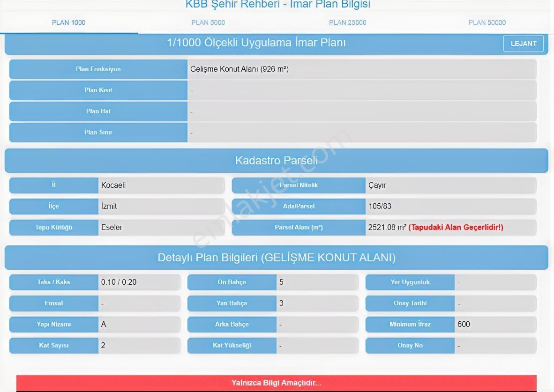Image resolution: width=554 pixels, height=392 pixels.
Task: Select the '105/83' Ada/Parsel value
Action: click(380, 206)
